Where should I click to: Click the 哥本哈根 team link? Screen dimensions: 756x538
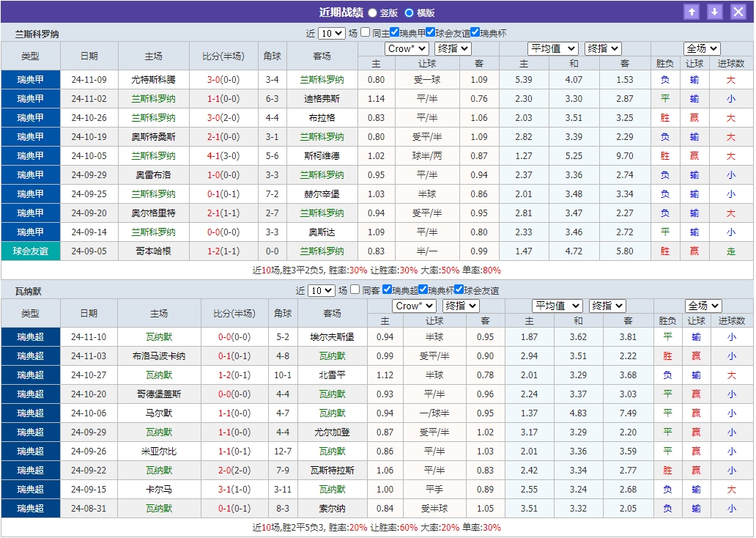[x=155, y=251]
